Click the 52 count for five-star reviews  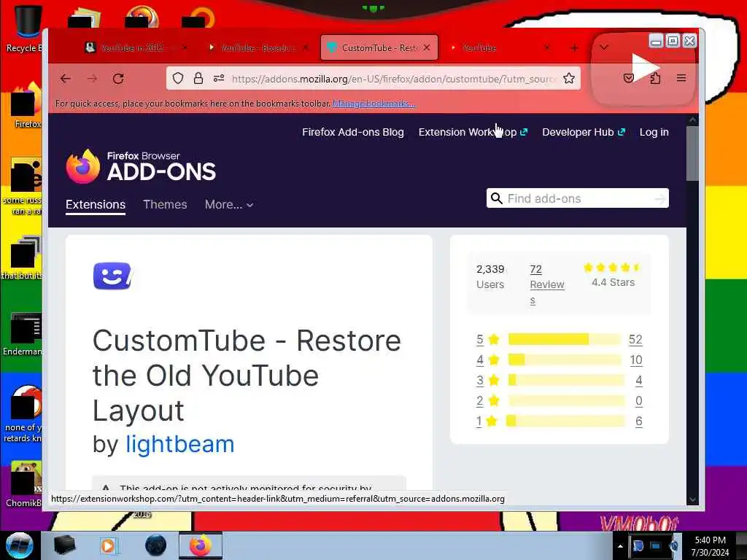(x=635, y=340)
